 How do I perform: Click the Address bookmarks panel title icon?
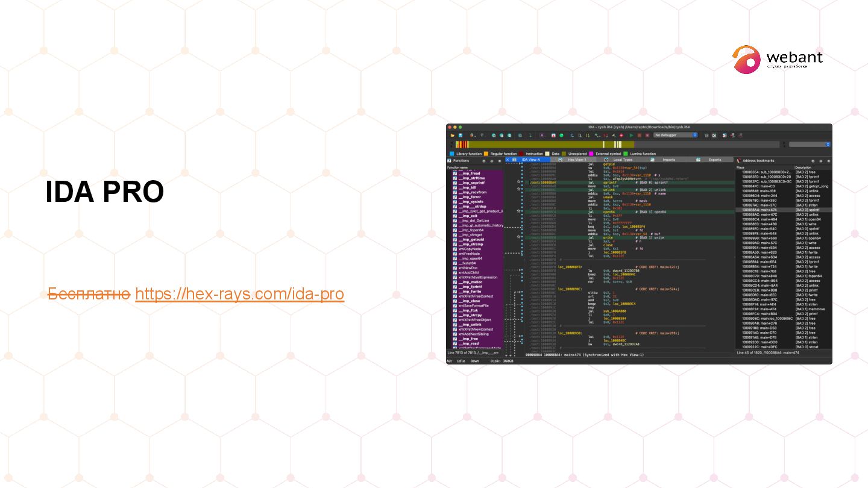pos(738,161)
